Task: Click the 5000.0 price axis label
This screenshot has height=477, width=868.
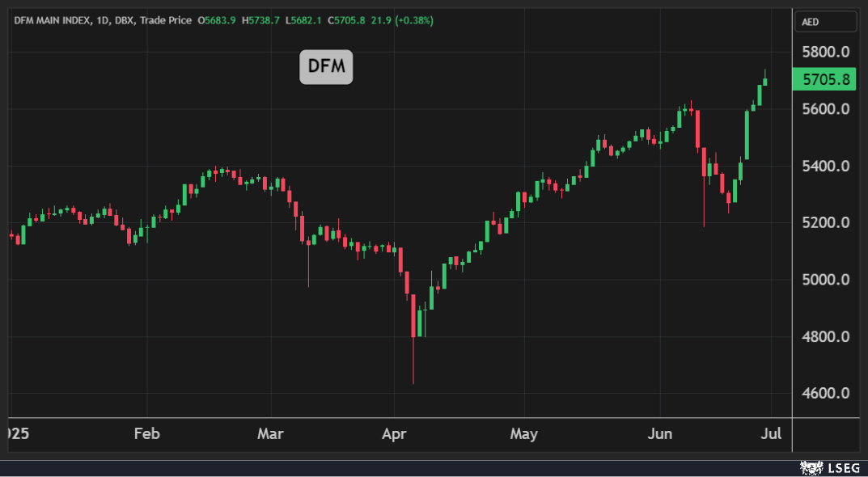Action: point(824,280)
